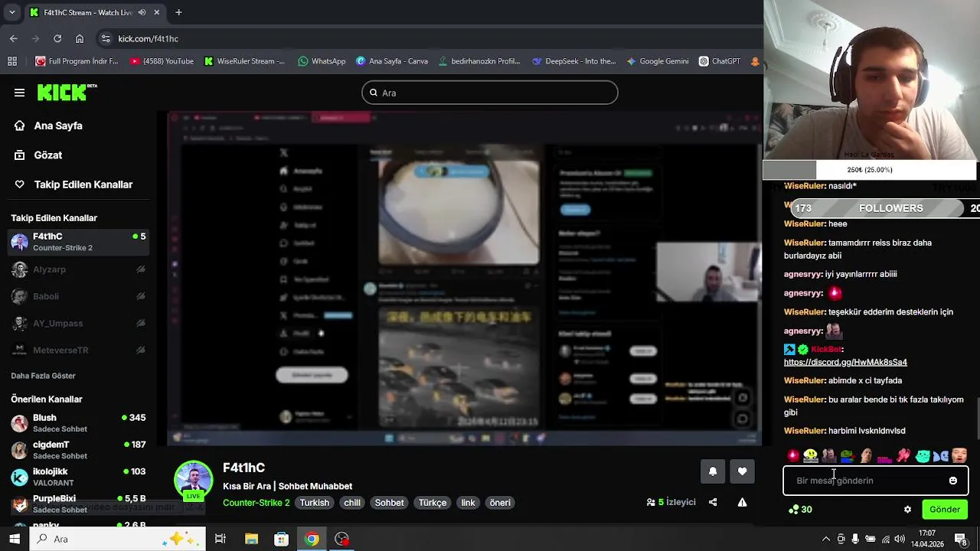View site information icon in address bar
This screenshot has width=980, height=551.
(106, 38)
